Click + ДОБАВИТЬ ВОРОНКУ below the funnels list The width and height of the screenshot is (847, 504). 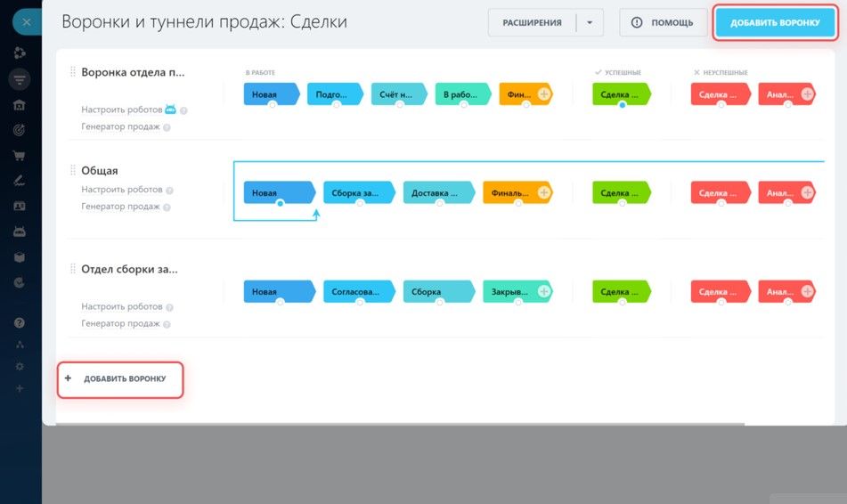pyautogui.click(x=120, y=379)
